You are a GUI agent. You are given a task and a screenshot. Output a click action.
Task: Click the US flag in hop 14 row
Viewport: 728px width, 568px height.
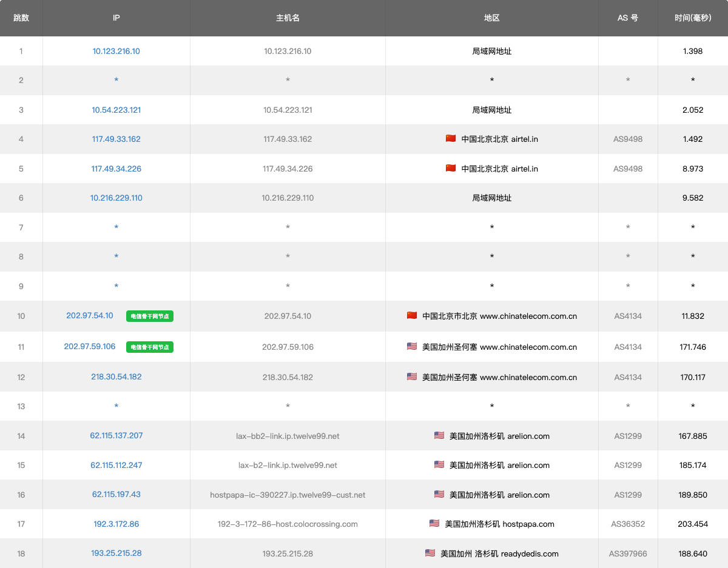(x=439, y=435)
